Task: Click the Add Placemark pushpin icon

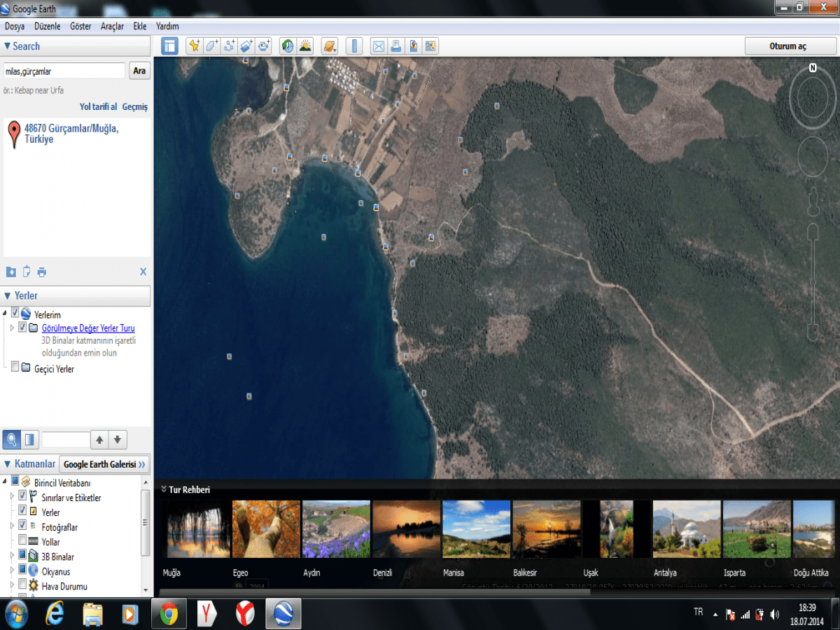Action: [x=194, y=46]
